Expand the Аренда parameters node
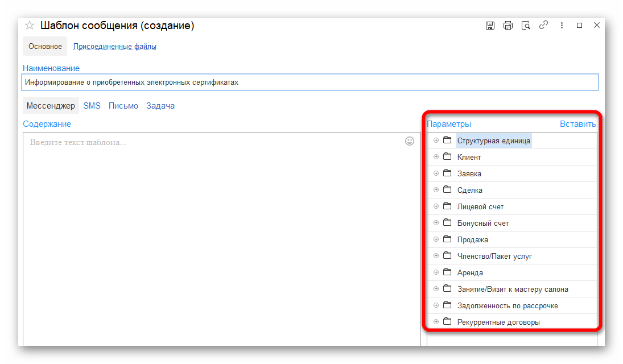The height and width of the screenshot is (364, 623). (x=436, y=272)
